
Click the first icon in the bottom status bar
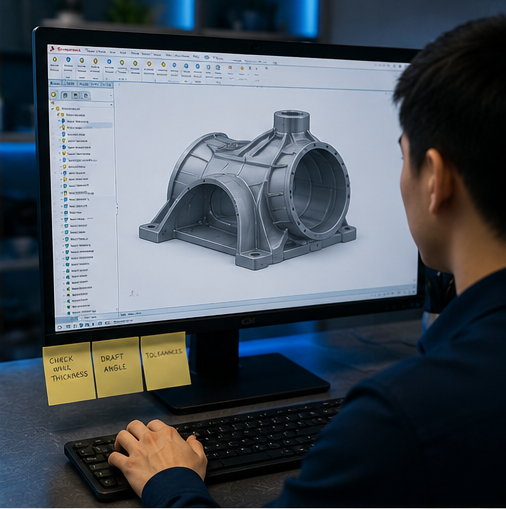(60, 327)
